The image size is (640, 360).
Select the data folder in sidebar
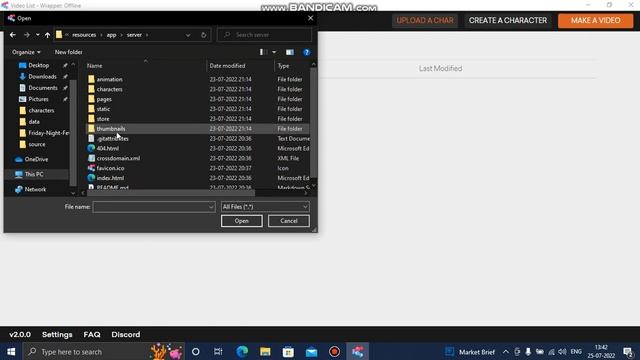pos(34,122)
